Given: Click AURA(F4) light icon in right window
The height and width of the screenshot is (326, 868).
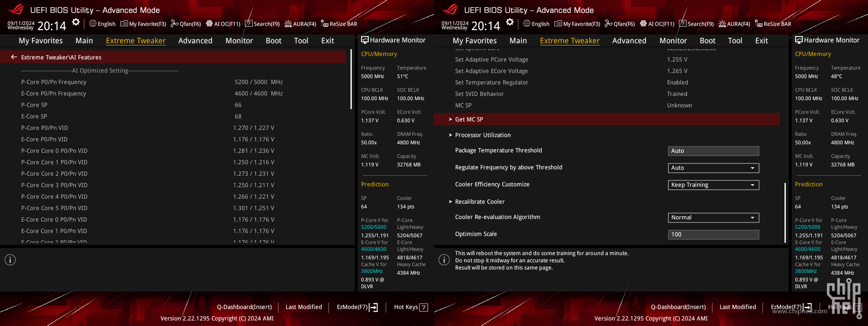Looking at the screenshot, I should point(722,24).
